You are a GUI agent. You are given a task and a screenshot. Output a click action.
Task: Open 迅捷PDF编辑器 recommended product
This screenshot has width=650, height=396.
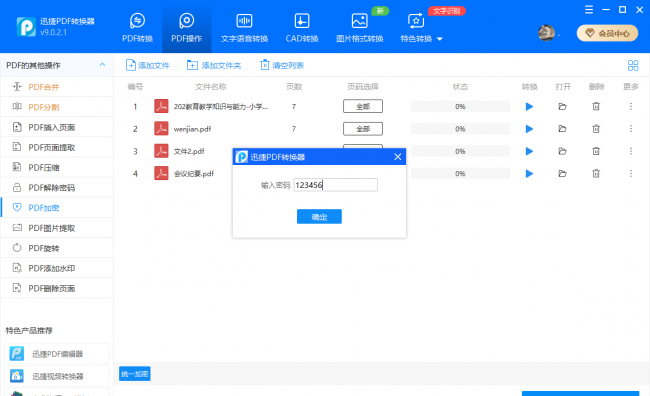tap(57, 354)
